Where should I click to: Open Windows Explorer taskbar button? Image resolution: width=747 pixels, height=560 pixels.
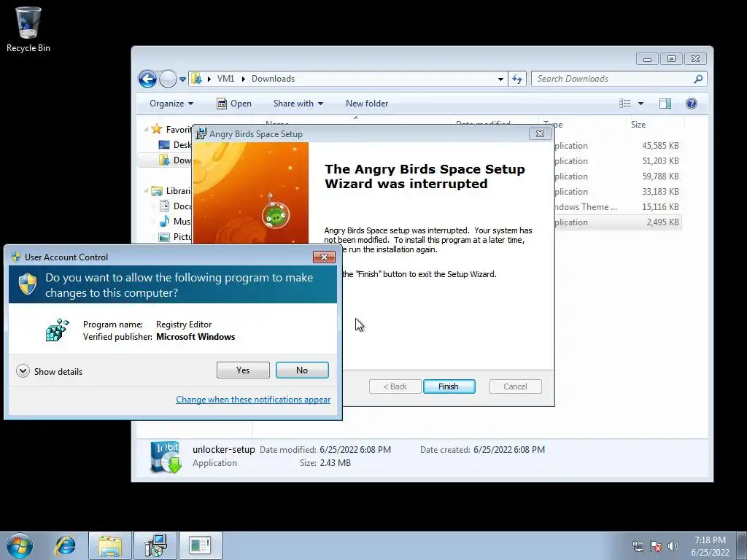110,545
